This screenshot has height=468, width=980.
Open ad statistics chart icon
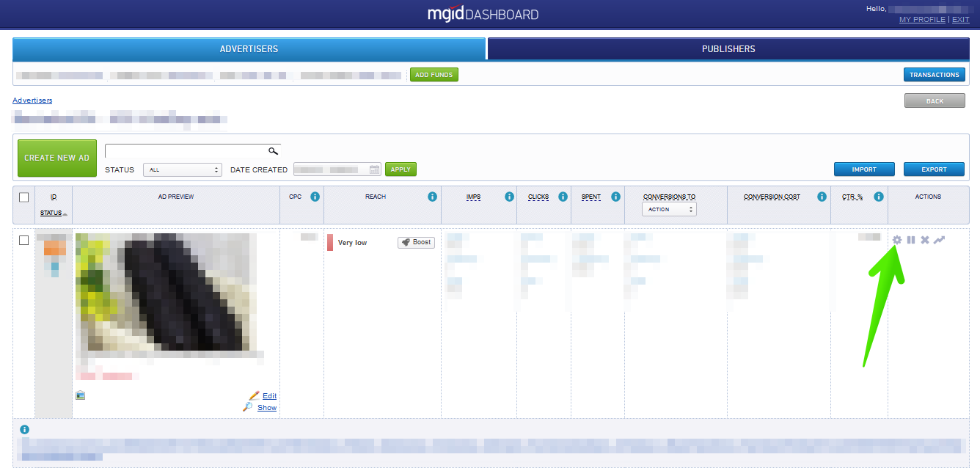click(939, 240)
